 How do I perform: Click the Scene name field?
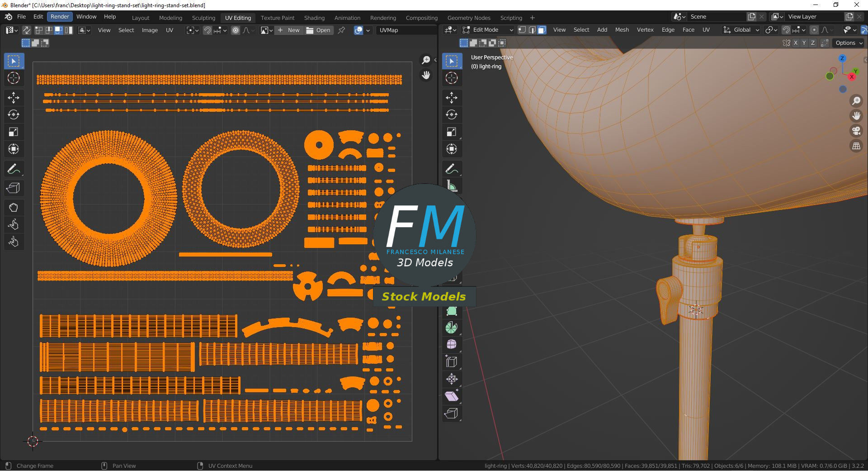click(717, 17)
